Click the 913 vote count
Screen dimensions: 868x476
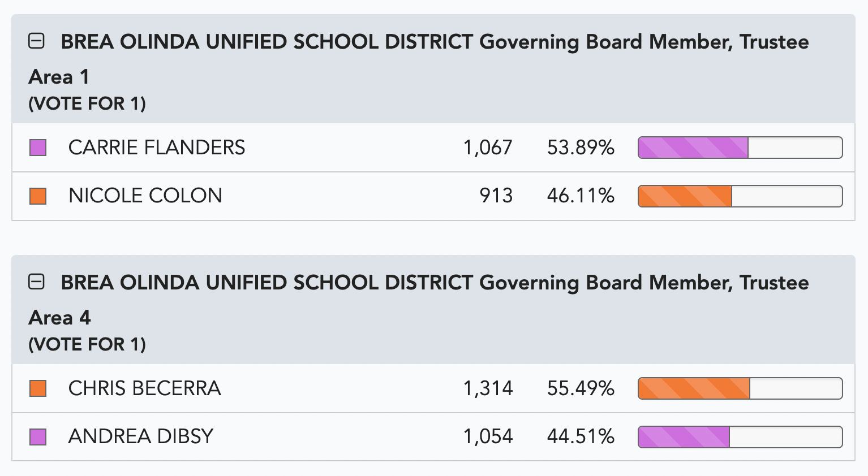[x=496, y=196]
